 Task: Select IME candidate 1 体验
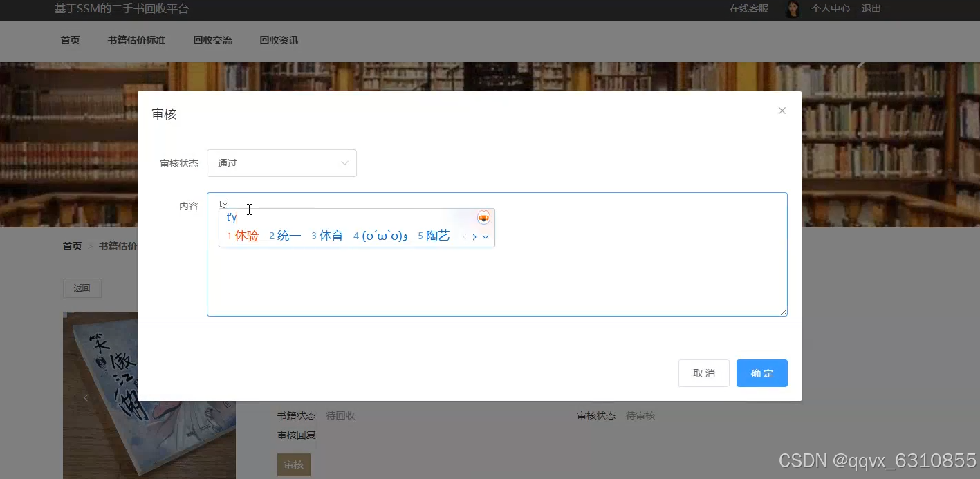point(243,236)
